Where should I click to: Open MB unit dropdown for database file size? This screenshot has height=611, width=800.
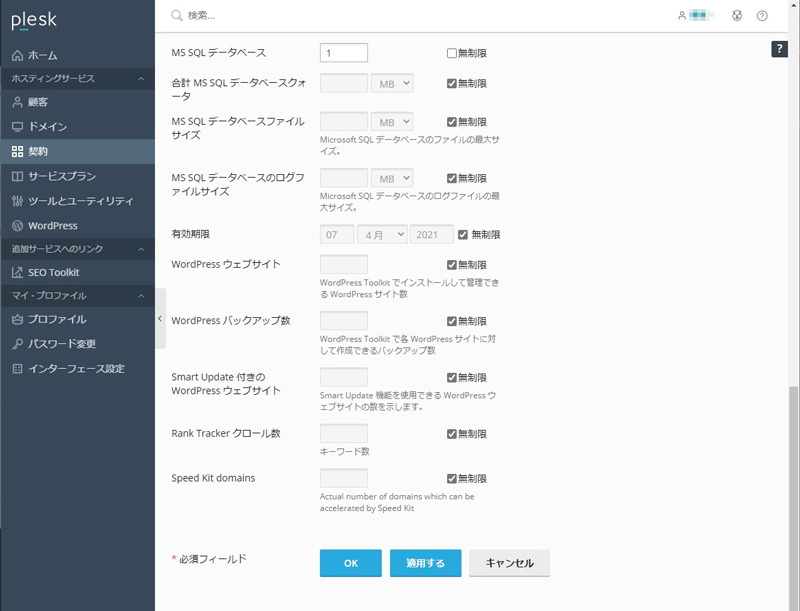pyautogui.click(x=392, y=122)
